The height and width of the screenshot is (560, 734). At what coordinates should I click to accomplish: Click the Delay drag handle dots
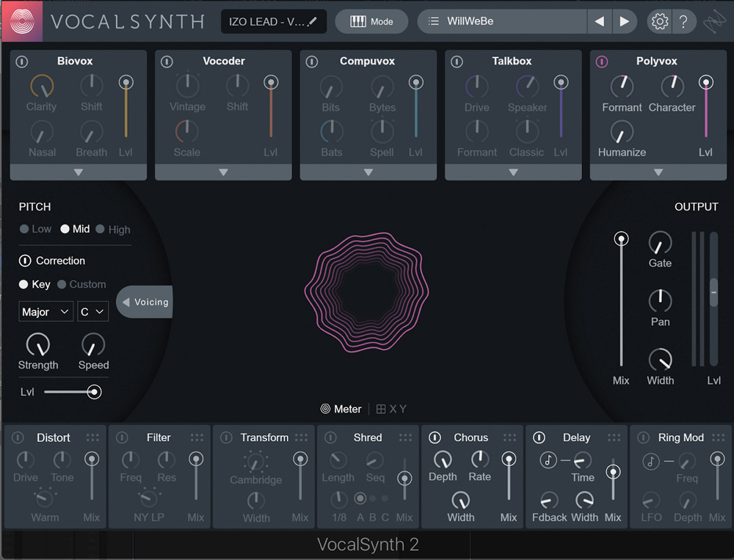[614, 437]
